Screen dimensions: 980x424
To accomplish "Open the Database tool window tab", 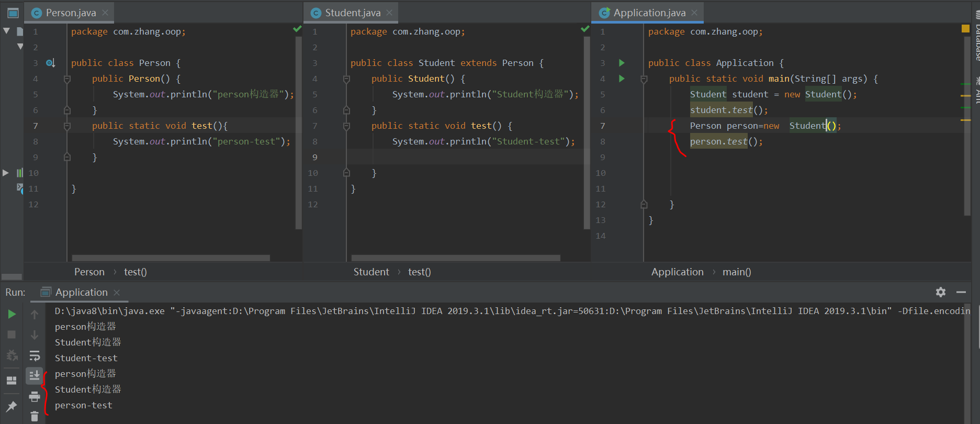I will coord(977,35).
